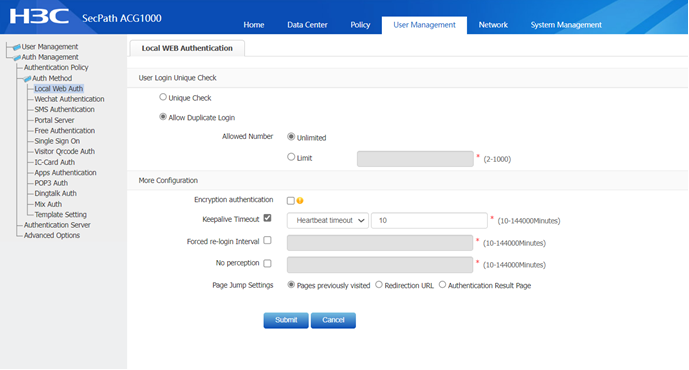
Task: Enable Forced re-login Interval checkbox
Action: 267,240
